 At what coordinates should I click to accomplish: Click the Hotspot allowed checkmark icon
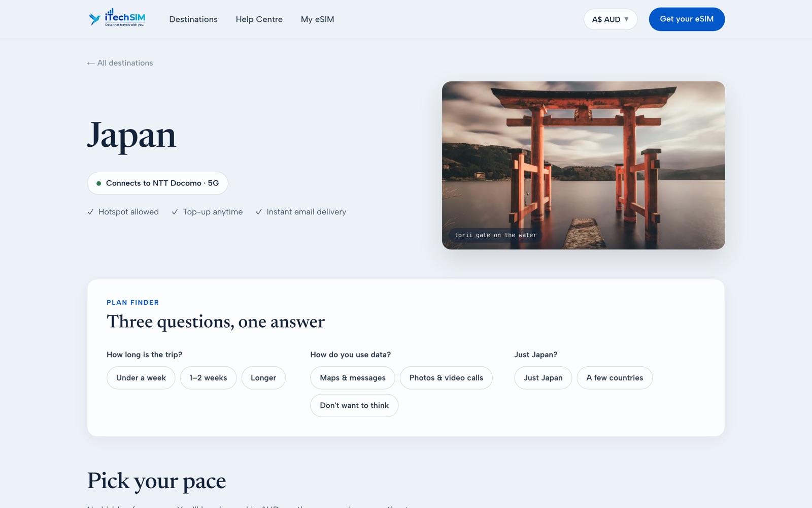pyautogui.click(x=90, y=212)
